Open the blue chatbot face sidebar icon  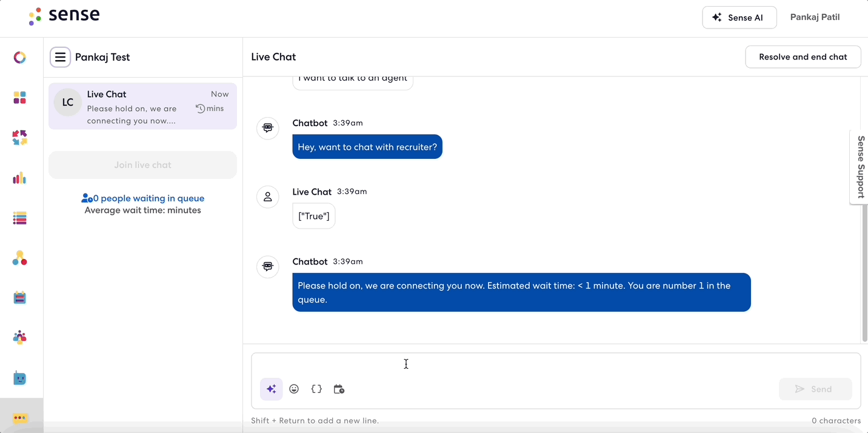(19, 378)
